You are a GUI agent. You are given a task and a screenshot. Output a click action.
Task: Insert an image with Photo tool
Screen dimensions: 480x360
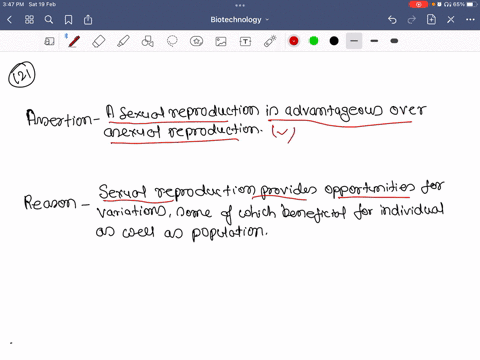click(x=221, y=41)
